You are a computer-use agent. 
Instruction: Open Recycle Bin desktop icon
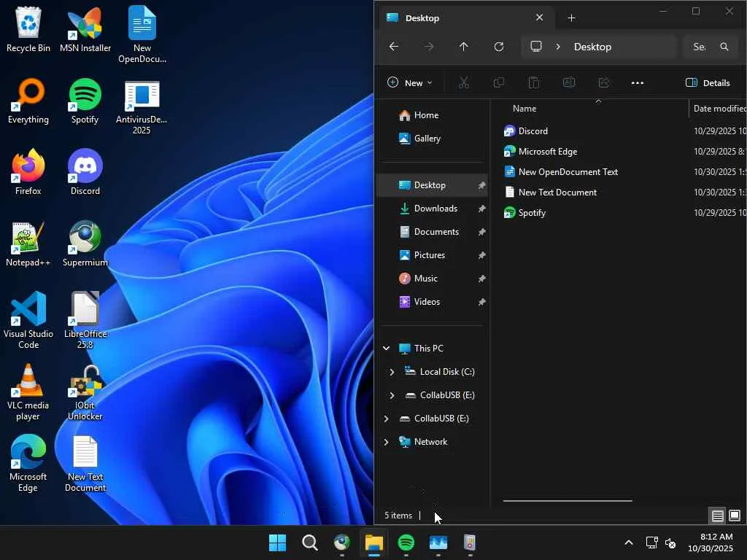(28, 29)
